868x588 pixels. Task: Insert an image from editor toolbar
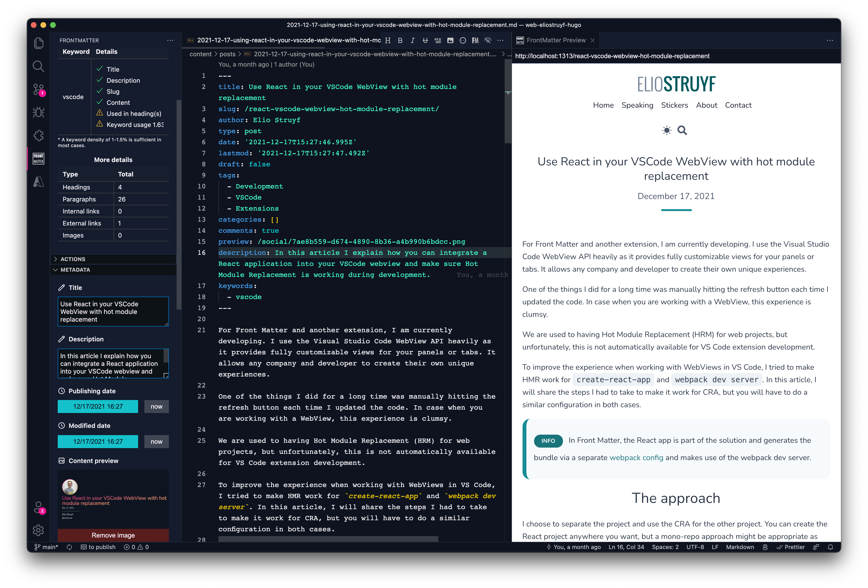point(450,40)
